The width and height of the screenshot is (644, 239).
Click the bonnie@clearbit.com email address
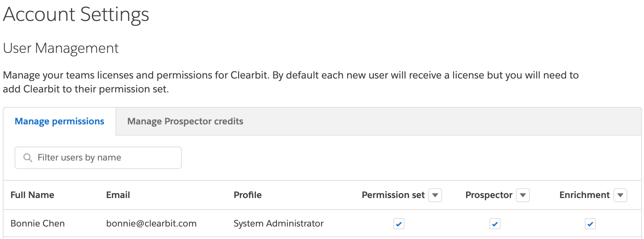coord(151,223)
